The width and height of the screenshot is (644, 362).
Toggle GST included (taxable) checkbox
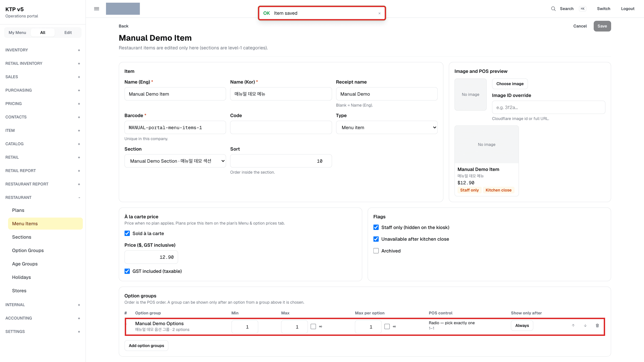pyautogui.click(x=127, y=271)
